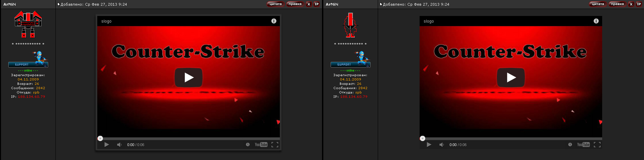Click the YouTube logo on the right video
This screenshot has height=160, width=644.
pyautogui.click(x=583, y=145)
